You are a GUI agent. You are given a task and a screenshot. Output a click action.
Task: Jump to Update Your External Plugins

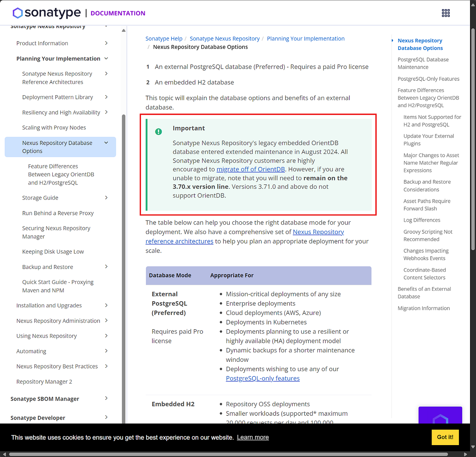pyautogui.click(x=429, y=140)
